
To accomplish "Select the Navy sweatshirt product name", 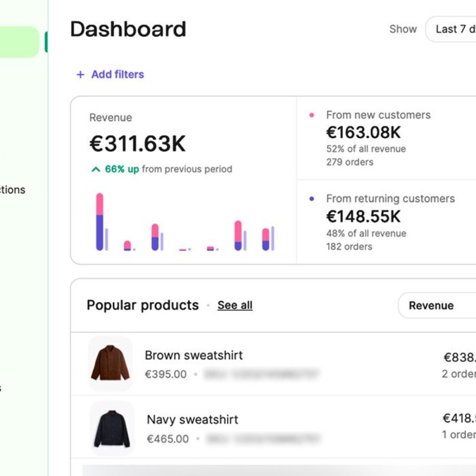I will (x=193, y=420).
